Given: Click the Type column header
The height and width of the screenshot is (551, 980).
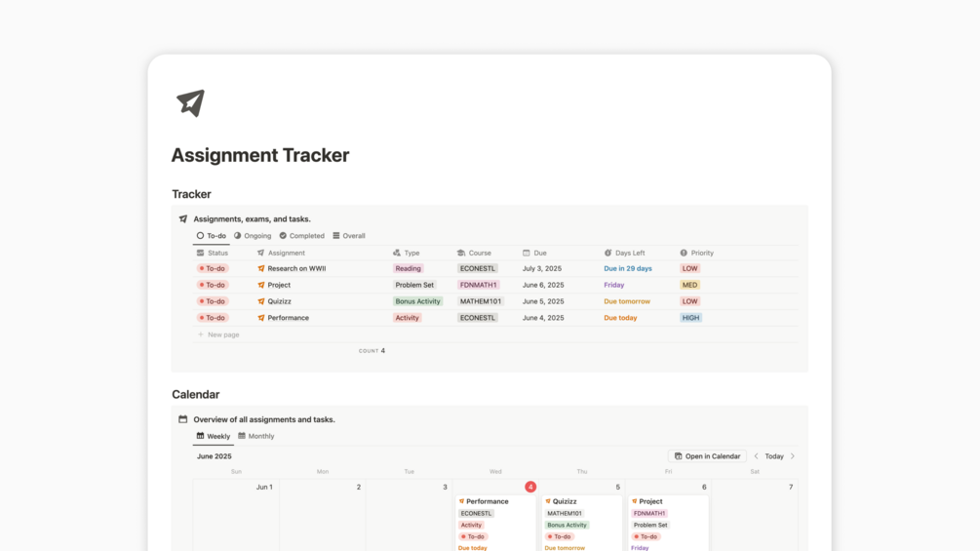Looking at the screenshot, I should (407, 253).
